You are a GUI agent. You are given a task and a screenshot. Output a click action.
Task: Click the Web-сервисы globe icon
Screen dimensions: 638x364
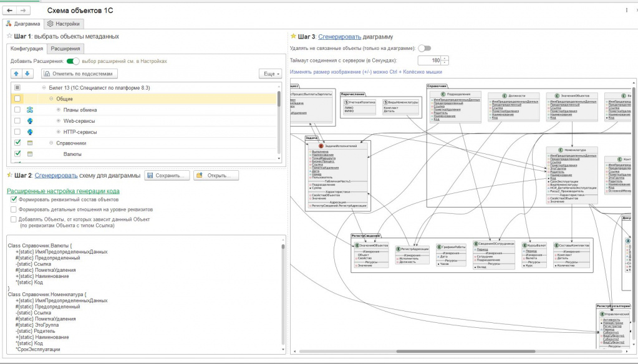[x=30, y=121]
